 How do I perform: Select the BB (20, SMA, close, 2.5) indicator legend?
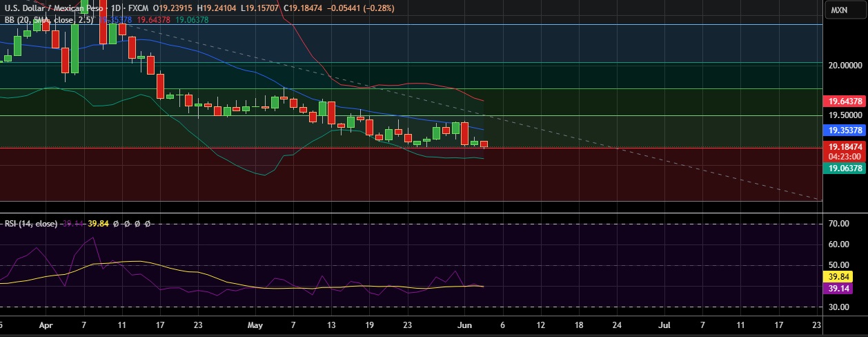point(48,20)
